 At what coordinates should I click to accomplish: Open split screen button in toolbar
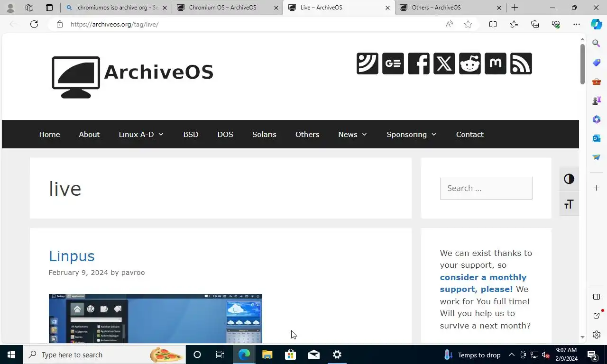(x=493, y=24)
